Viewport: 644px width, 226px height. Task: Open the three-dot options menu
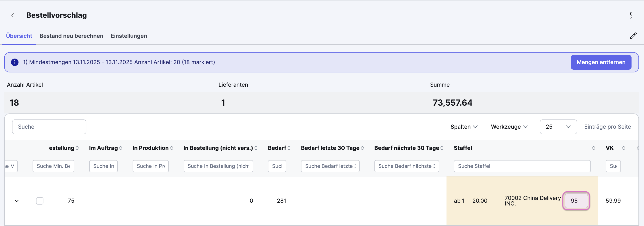pos(630,15)
